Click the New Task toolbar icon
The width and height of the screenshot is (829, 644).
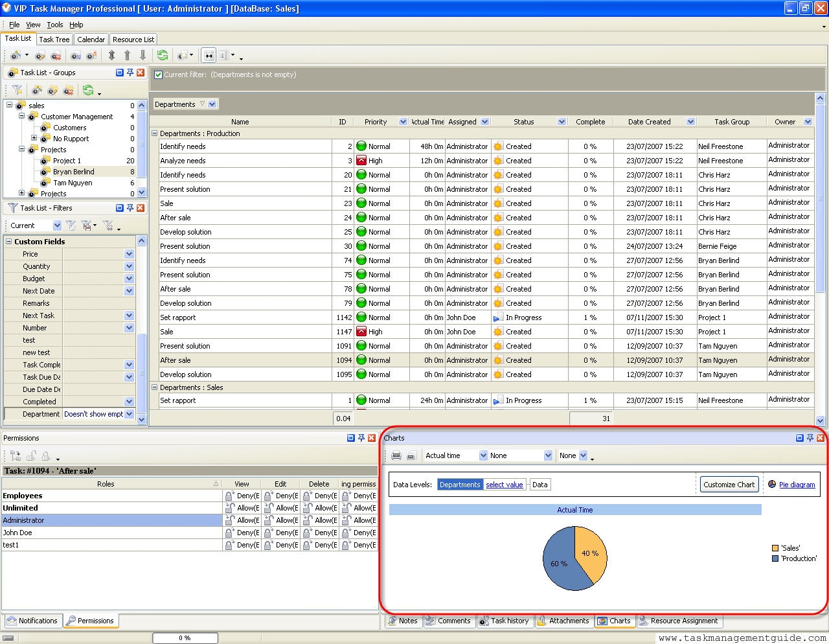(x=16, y=56)
